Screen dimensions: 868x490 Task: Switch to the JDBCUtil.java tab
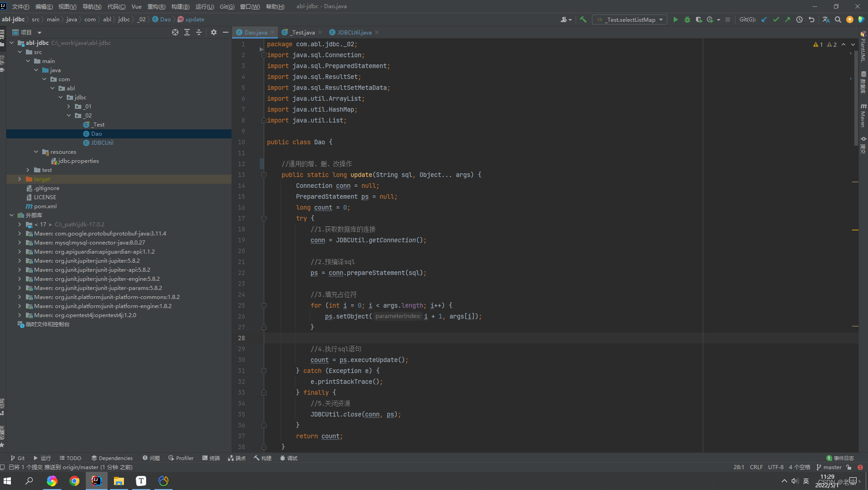point(354,32)
